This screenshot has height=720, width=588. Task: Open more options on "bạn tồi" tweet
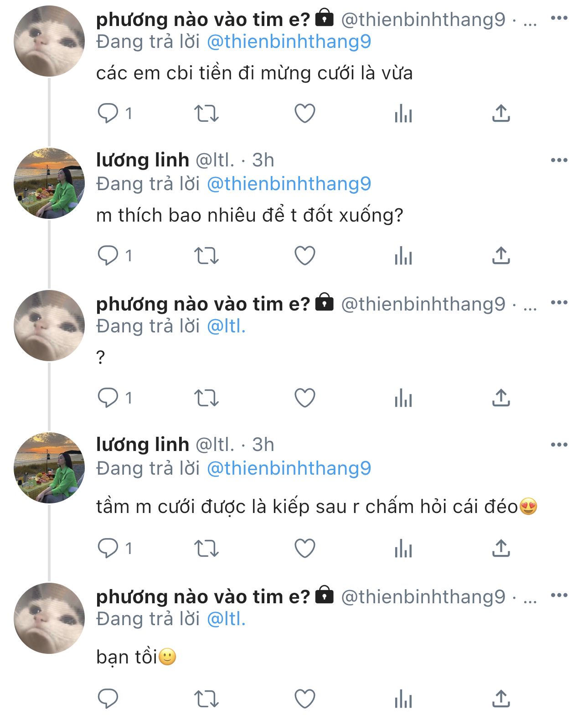click(559, 595)
